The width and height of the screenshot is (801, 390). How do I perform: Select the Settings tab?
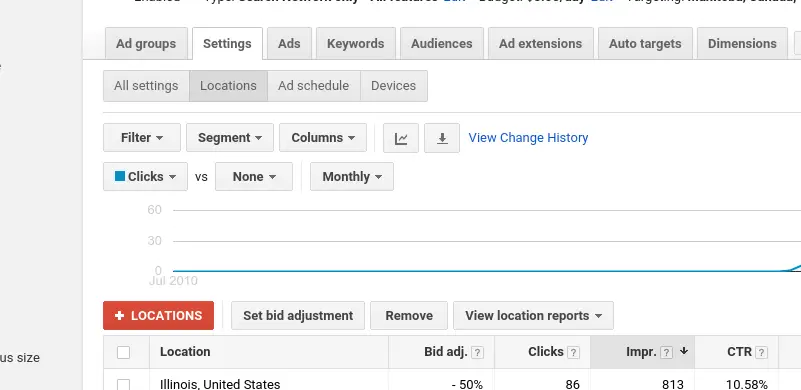[x=227, y=44]
